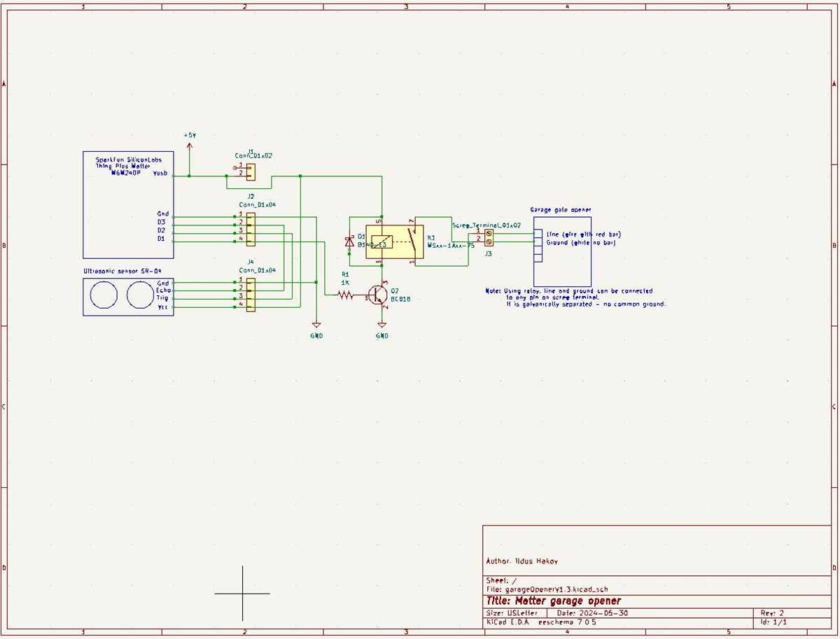Click the Q2 reference label
The image size is (840, 639).
coord(395,290)
